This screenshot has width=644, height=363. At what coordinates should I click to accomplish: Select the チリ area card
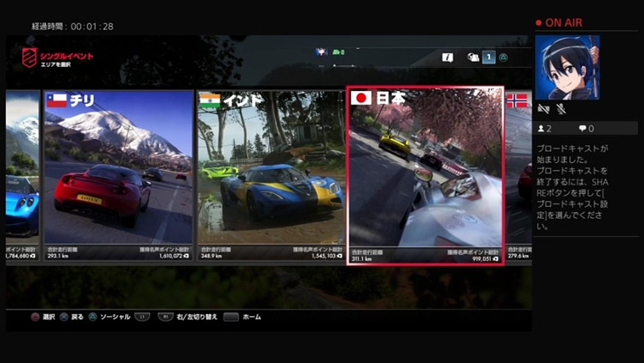coord(119,176)
